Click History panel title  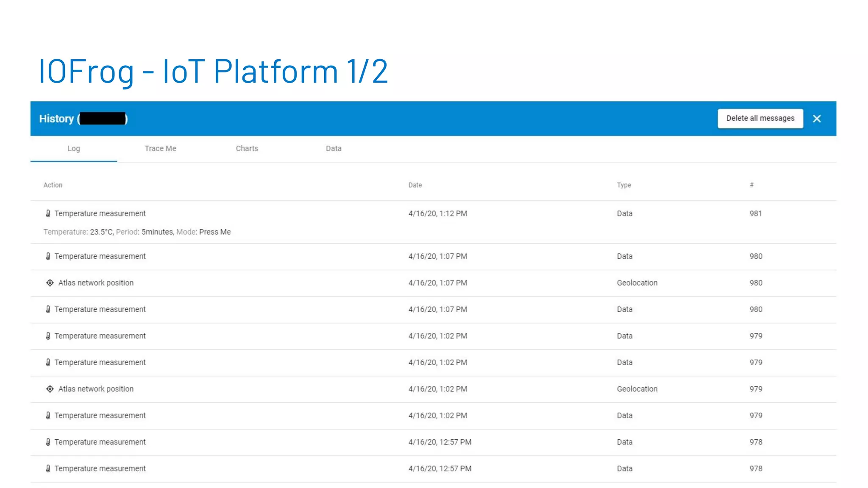point(83,119)
